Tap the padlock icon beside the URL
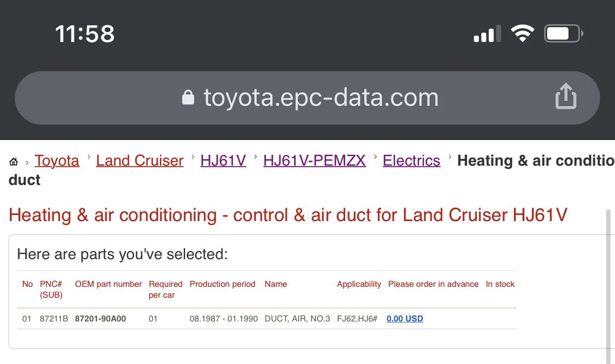Screen dimensions: 615x364 click(188, 97)
